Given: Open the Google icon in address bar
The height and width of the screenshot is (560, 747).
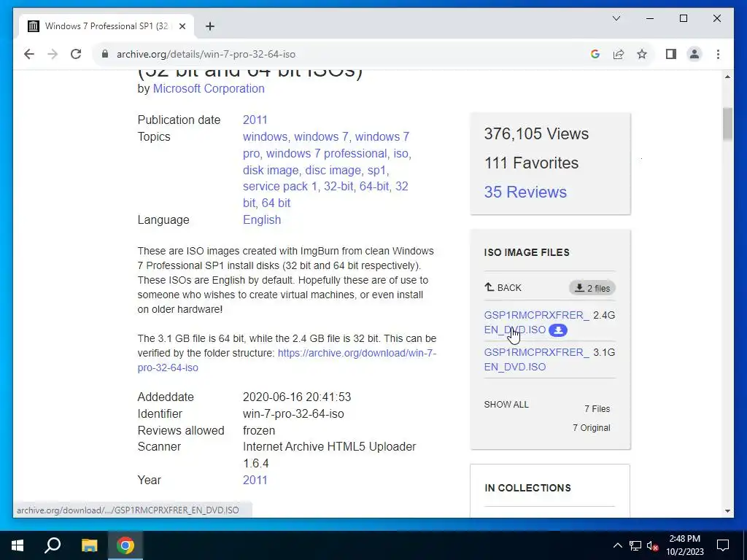Looking at the screenshot, I should (595, 54).
